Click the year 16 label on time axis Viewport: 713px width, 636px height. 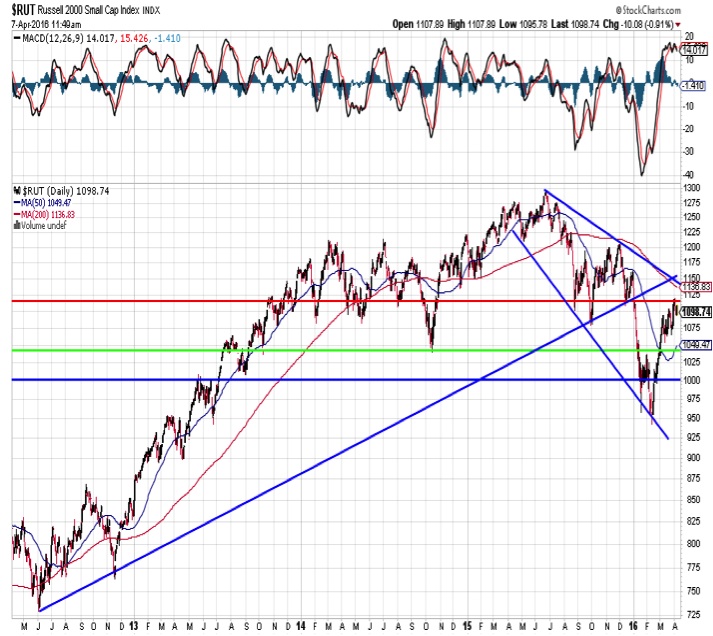coord(633,626)
